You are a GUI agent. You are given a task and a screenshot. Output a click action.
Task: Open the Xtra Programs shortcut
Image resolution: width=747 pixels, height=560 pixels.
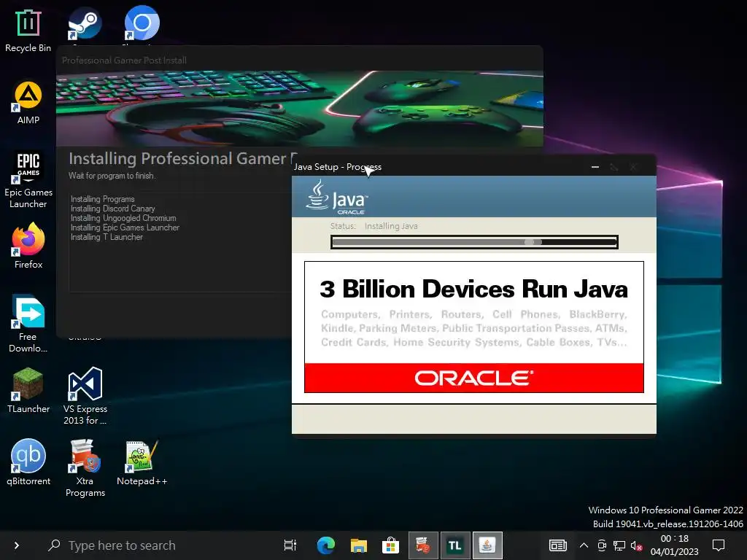pos(85,467)
